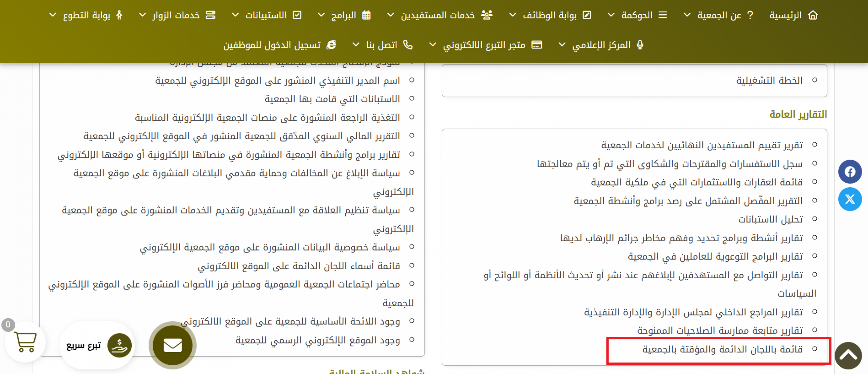Image resolution: width=868 pixels, height=374 pixels.
Task: Expand the بوابة التطوع dropdown chevron
Action: pos(53,15)
